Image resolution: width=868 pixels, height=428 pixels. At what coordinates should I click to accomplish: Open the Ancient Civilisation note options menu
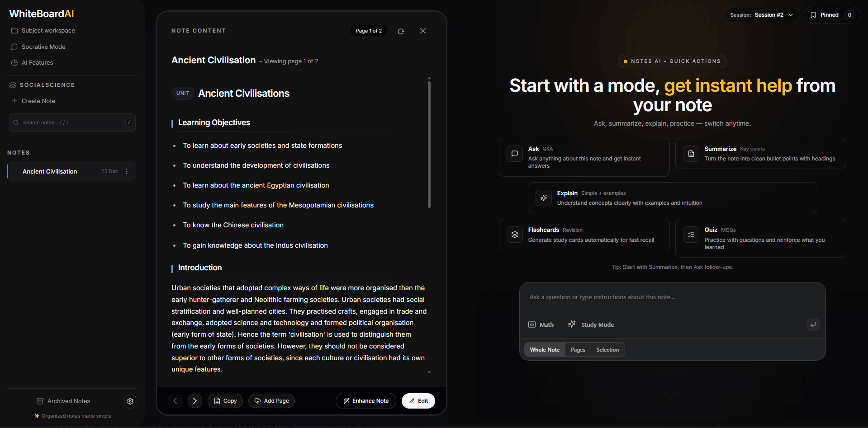(127, 171)
